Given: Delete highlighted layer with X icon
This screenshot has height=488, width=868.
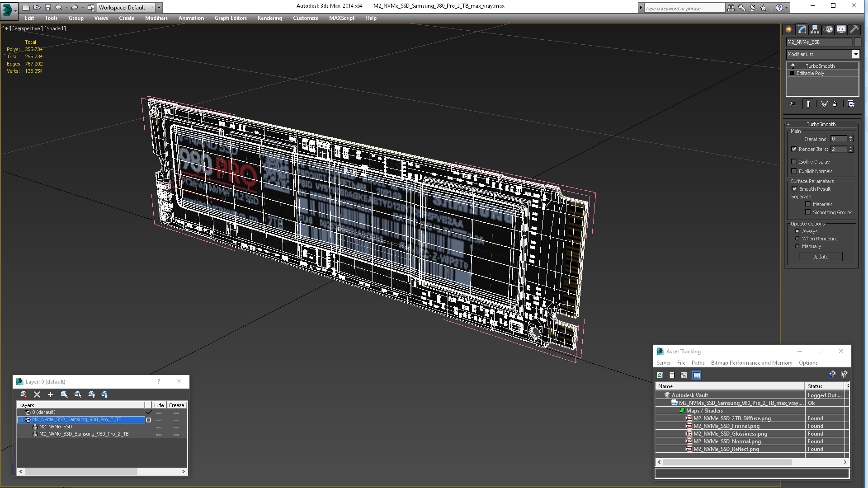Looking at the screenshot, I should pyautogui.click(x=37, y=394).
